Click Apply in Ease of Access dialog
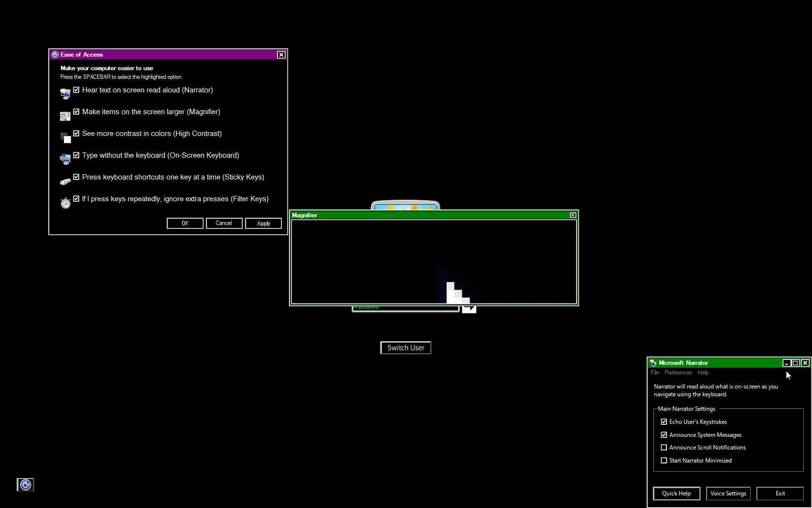The height and width of the screenshot is (508, 812). [263, 223]
